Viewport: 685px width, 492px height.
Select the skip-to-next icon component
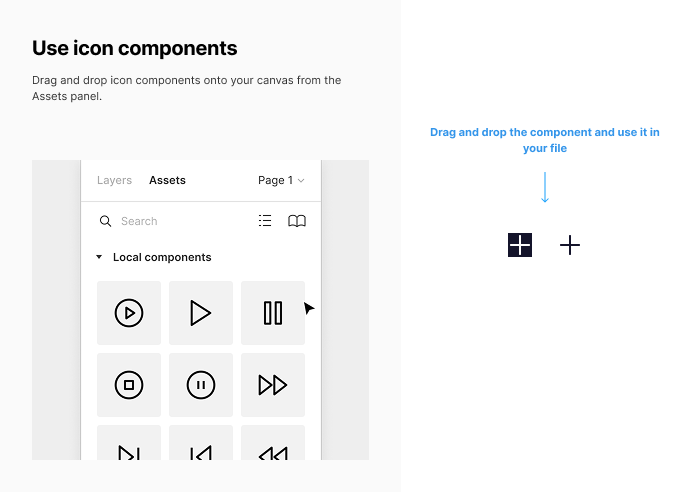(129, 443)
